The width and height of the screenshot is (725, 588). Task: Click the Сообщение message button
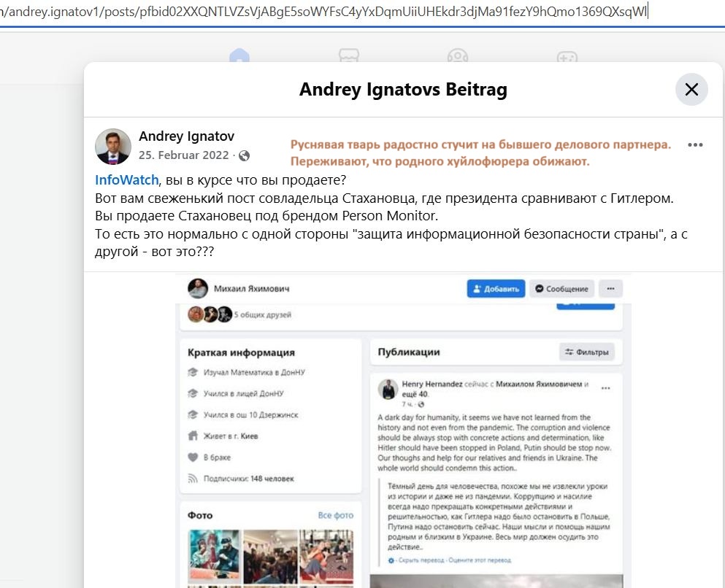(561, 289)
